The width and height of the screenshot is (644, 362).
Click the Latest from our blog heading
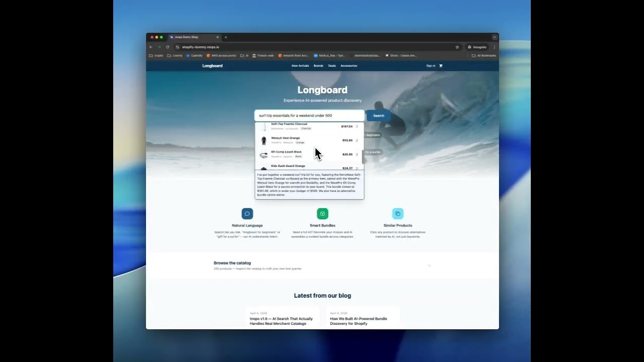click(323, 296)
